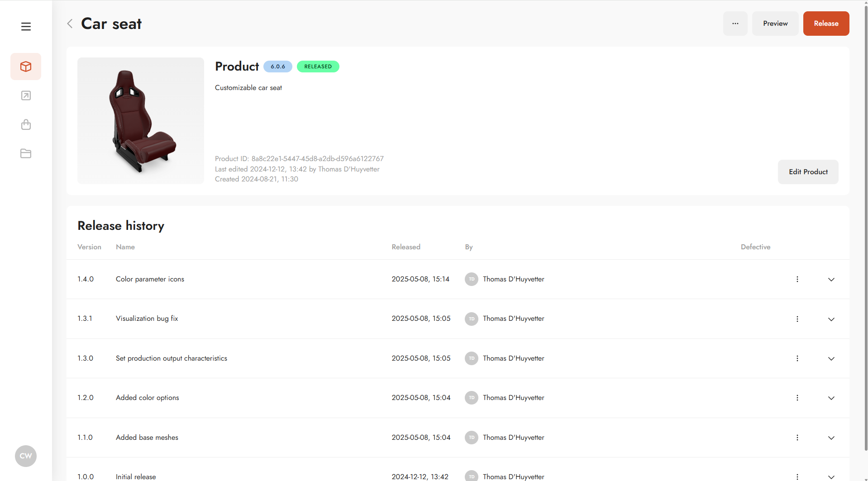Screen dimensions: 868x481
Task: Click the orange Release button
Action: 826,24
